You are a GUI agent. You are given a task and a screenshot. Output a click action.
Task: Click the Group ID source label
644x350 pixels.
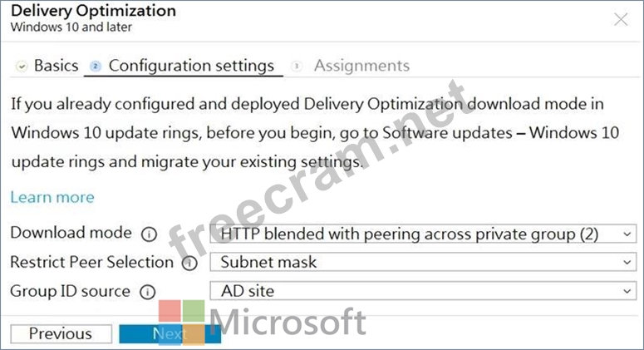[x=70, y=291]
